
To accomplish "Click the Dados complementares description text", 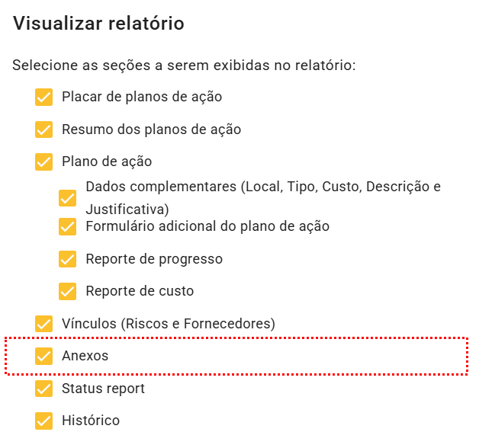I will point(263,187).
